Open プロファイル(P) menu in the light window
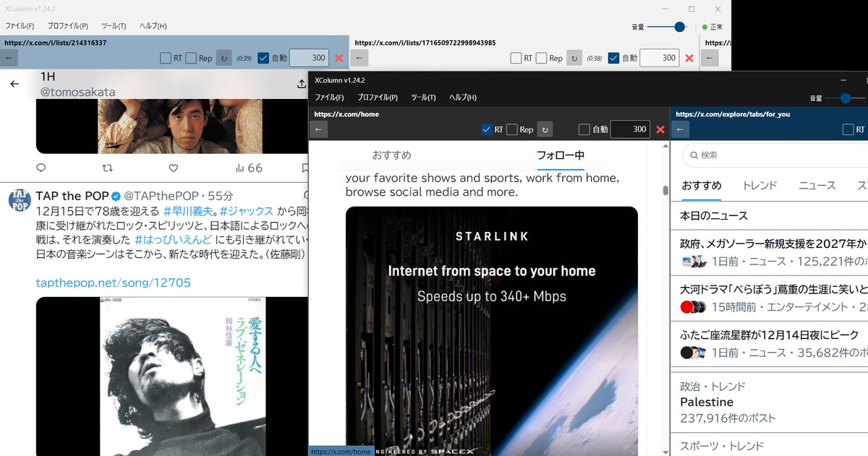 67,26
